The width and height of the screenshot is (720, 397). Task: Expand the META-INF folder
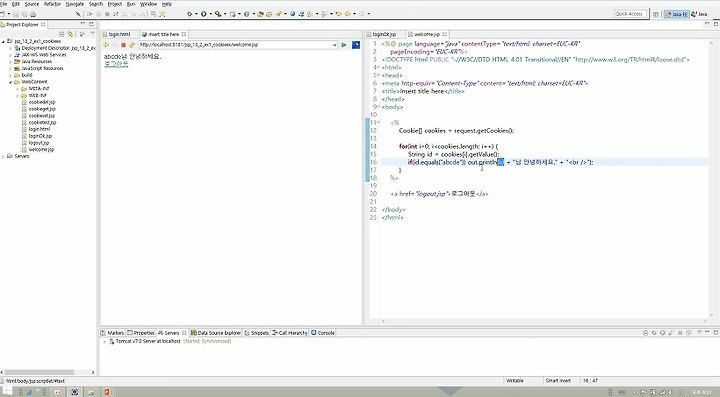[x=17, y=89]
